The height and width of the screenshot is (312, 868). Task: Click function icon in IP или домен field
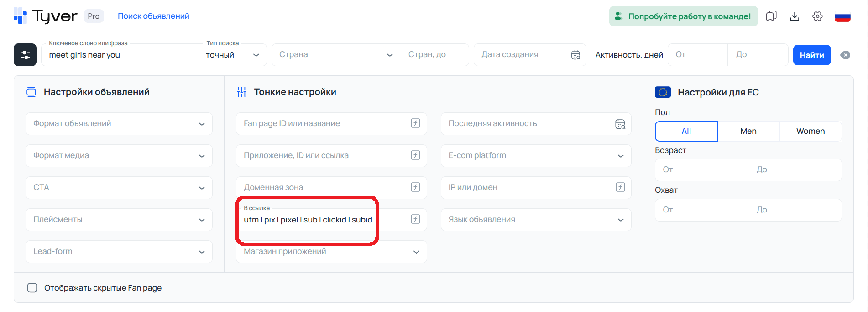click(620, 187)
